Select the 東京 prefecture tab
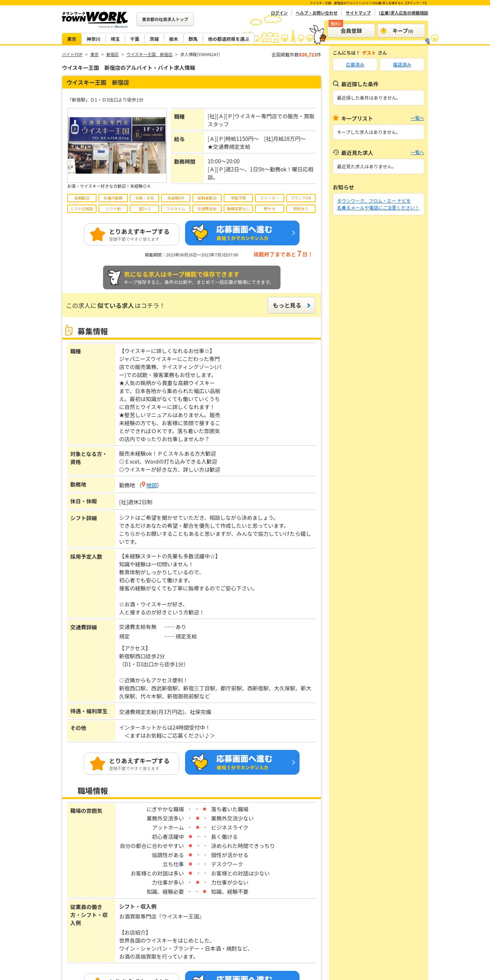Viewport: 490px width, 980px height. click(72, 39)
